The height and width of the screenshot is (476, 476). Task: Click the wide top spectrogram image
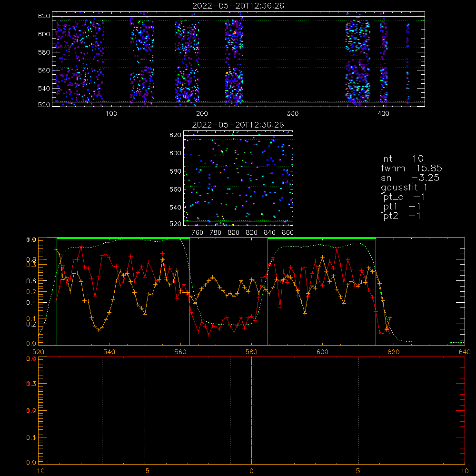(x=238, y=59)
